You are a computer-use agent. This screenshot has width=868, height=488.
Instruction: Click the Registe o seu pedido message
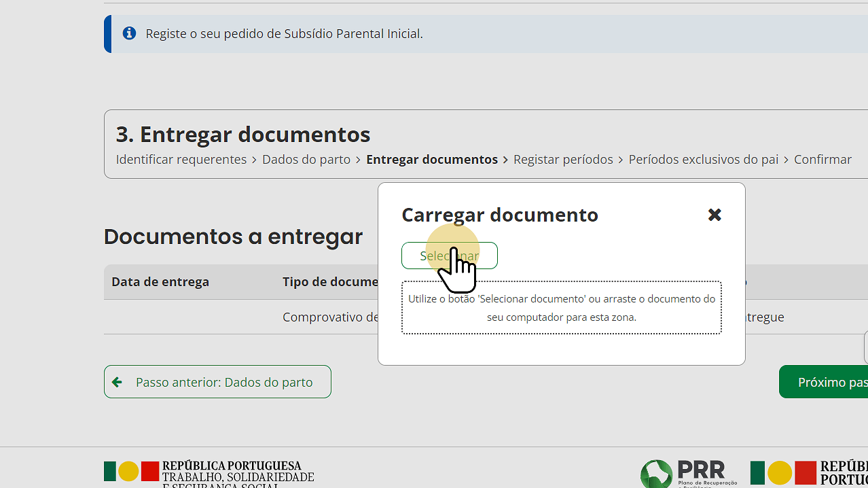[x=284, y=33]
